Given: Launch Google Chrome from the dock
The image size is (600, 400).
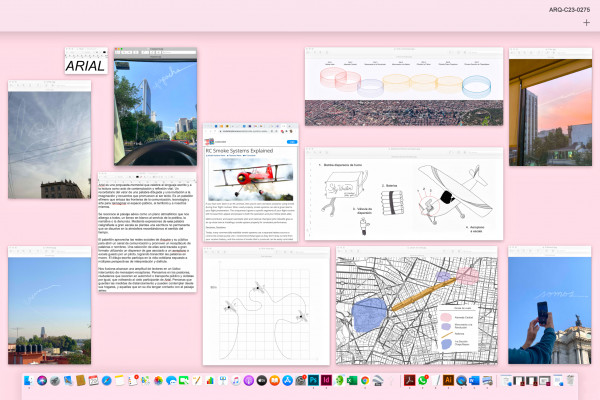Looking at the screenshot, I should coord(365,380).
